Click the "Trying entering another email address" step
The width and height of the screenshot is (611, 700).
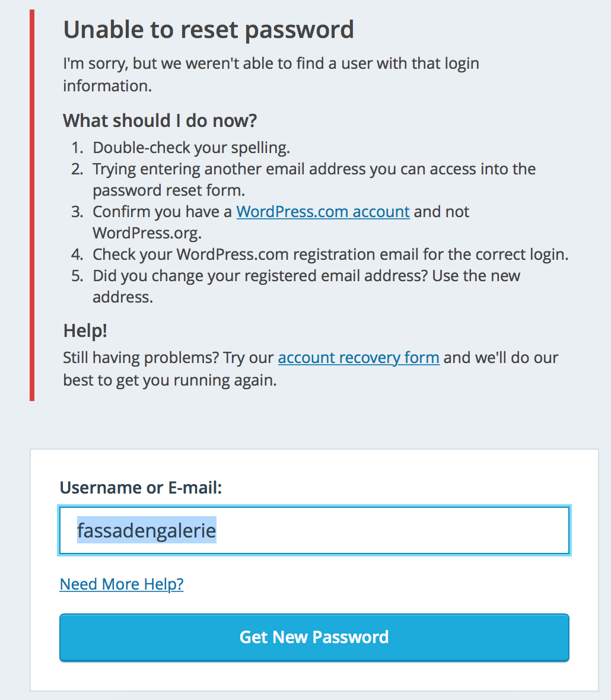coord(314,169)
